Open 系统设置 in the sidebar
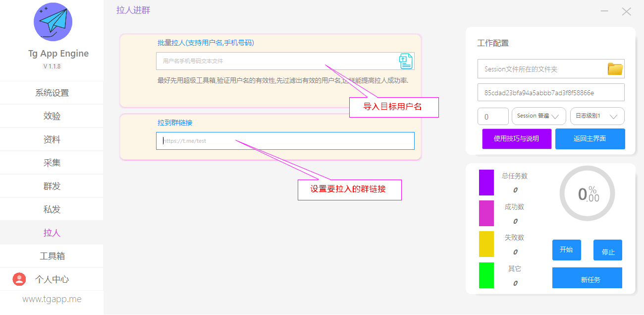The height and width of the screenshot is (315, 644). (x=52, y=93)
